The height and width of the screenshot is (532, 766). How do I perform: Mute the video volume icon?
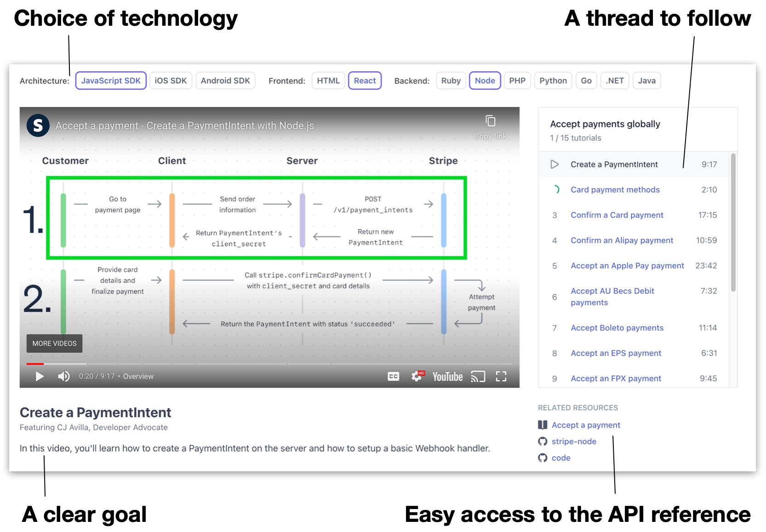tap(64, 376)
